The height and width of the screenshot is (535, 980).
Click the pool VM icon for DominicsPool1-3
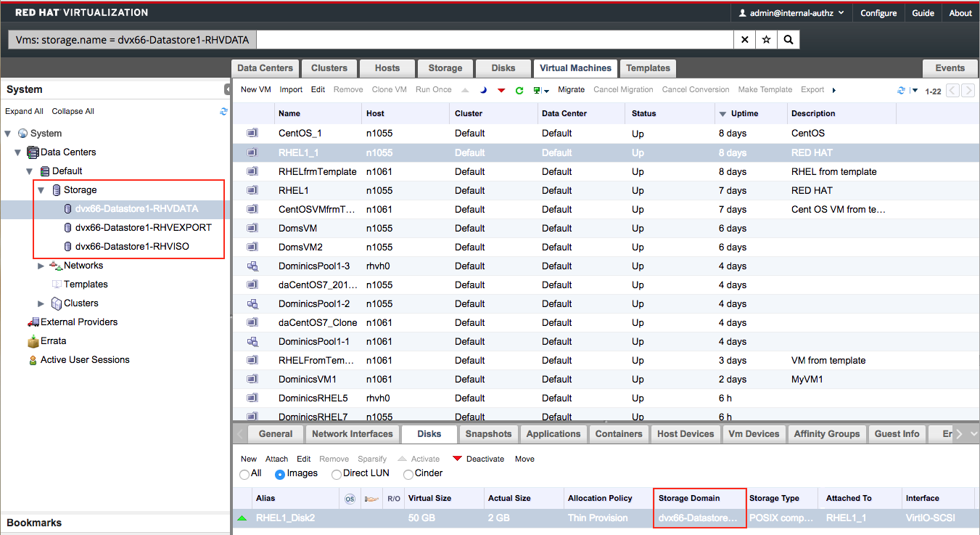point(252,266)
